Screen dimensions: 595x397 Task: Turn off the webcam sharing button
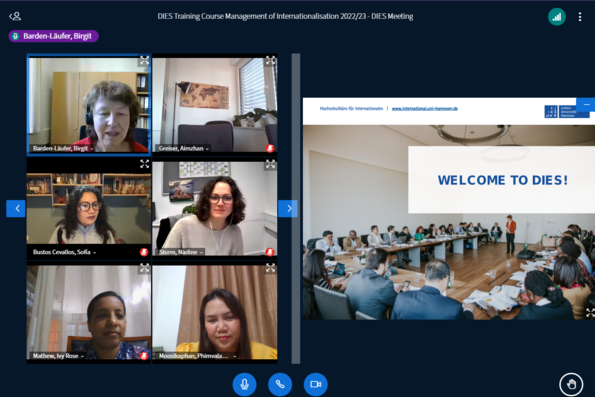(316, 384)
